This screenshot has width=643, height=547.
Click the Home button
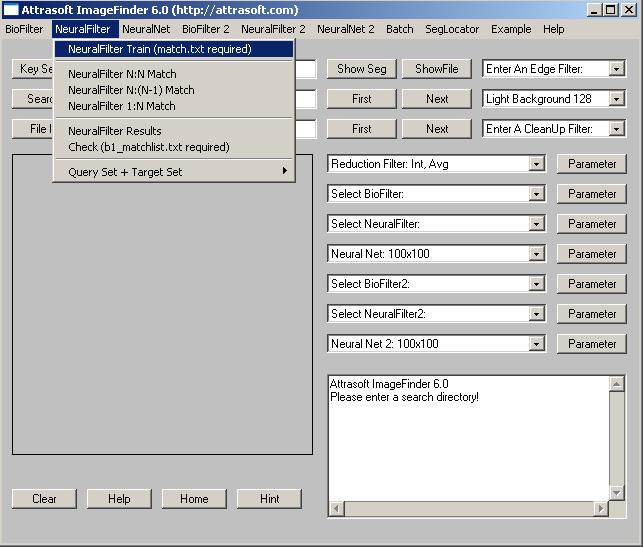coord(194,499)
